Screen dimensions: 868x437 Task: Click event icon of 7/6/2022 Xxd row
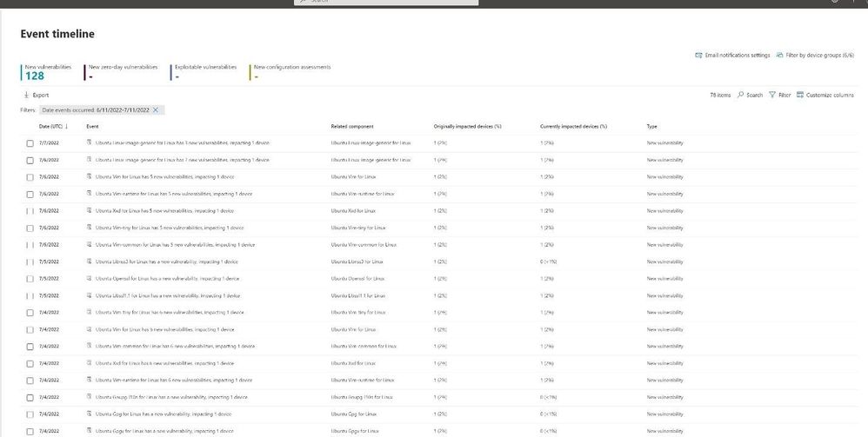tap(89, 210)
